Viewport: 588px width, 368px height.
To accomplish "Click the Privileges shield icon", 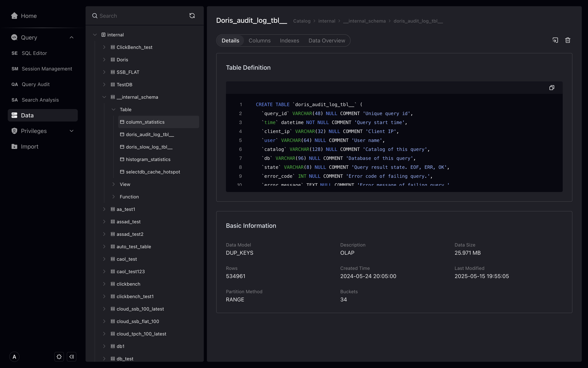I will pyautogui.click(x=14, y=131).
